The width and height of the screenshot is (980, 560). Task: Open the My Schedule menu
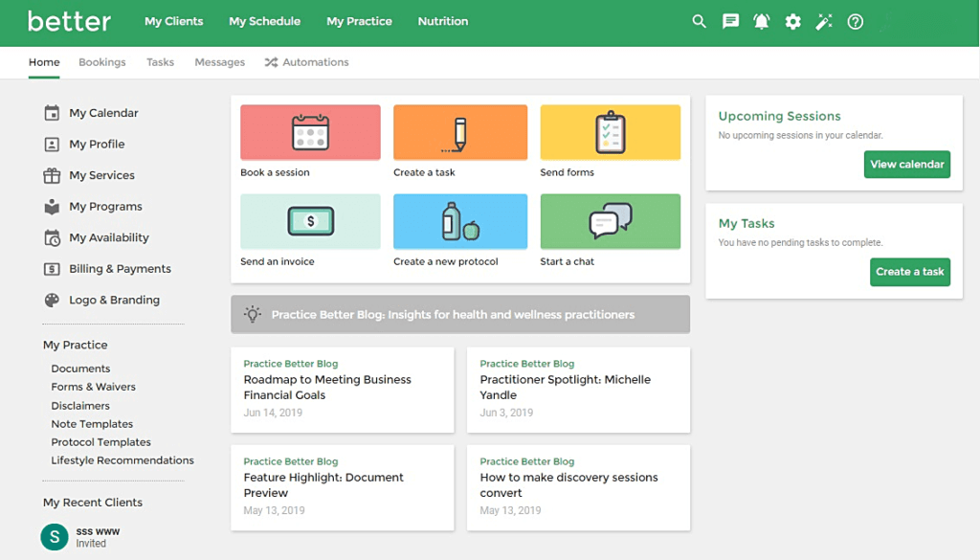click(264, 21)
